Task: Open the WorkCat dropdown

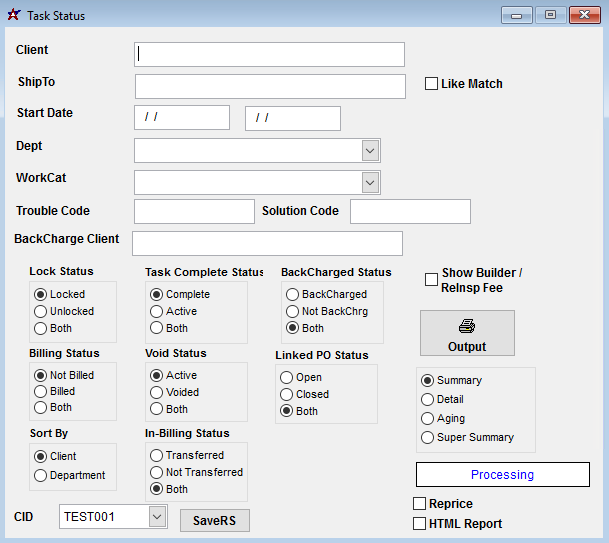Action: coord(370,182)
